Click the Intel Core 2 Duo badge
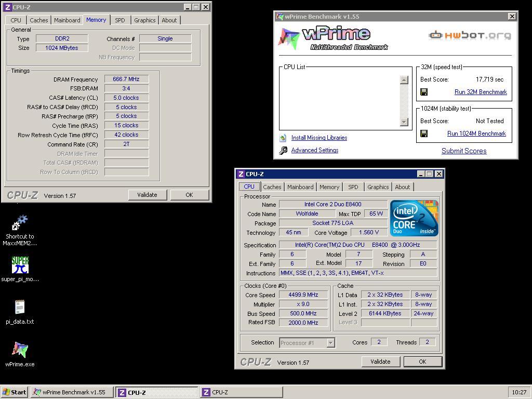The height and width of the screenshot is (399, 532). click(x=414, y=218)
